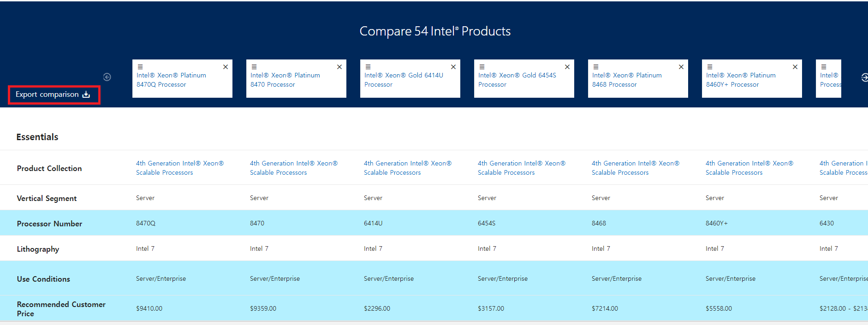Click the next products arrow

pyautogui.click(x=865, y=77)
